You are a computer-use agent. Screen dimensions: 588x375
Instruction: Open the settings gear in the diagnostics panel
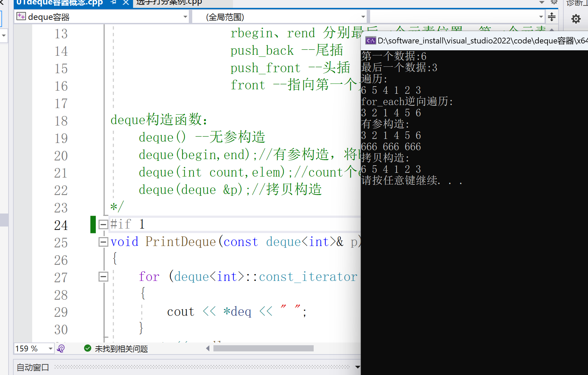576,18
